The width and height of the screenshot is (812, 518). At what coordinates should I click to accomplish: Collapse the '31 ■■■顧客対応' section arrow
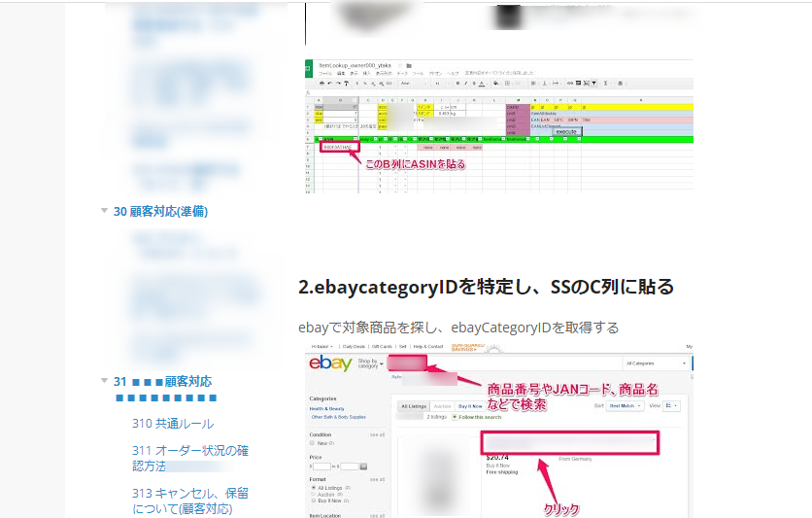(104, 381)
